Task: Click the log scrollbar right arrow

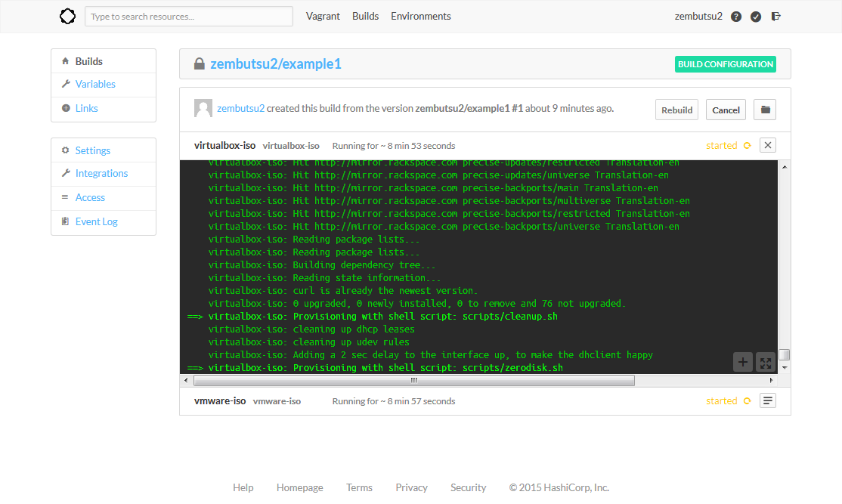Action: coord(771,380)
